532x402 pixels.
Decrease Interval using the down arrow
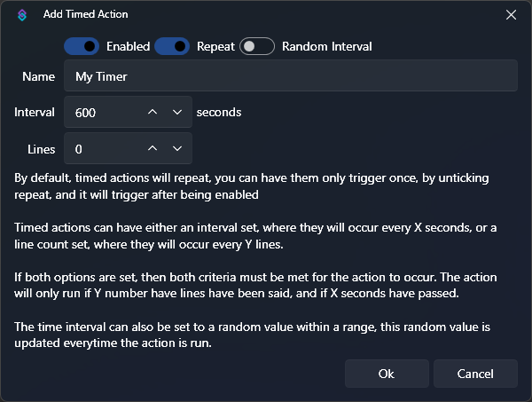[x=177, y=113]
